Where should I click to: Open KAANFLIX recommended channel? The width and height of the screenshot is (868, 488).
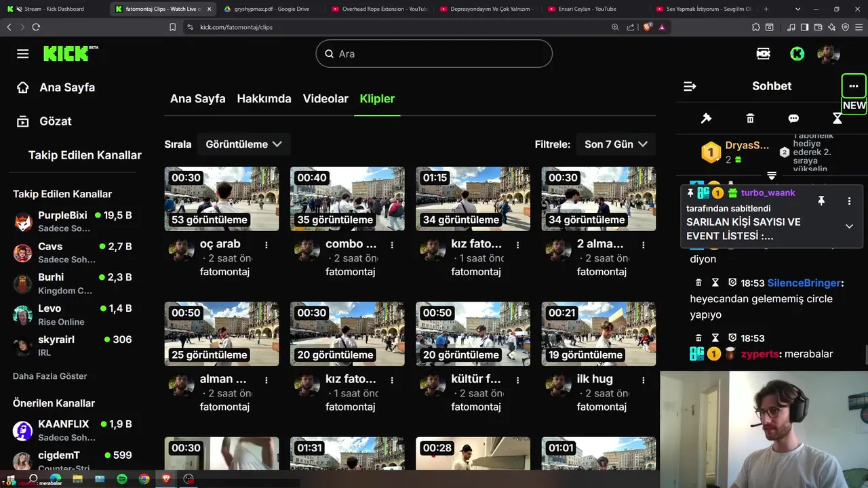point(73,430)
